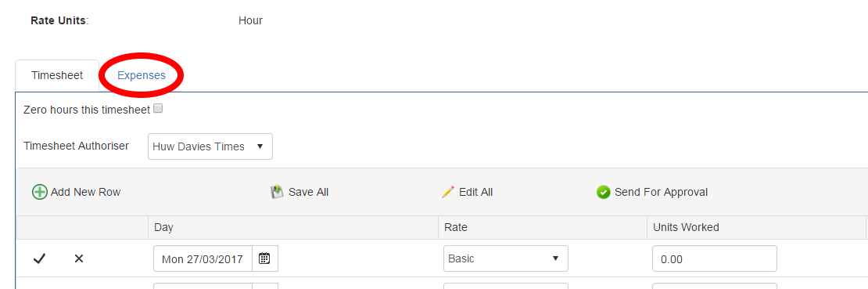
Task: Click the Add New Row text
Action: pos(86,192)
